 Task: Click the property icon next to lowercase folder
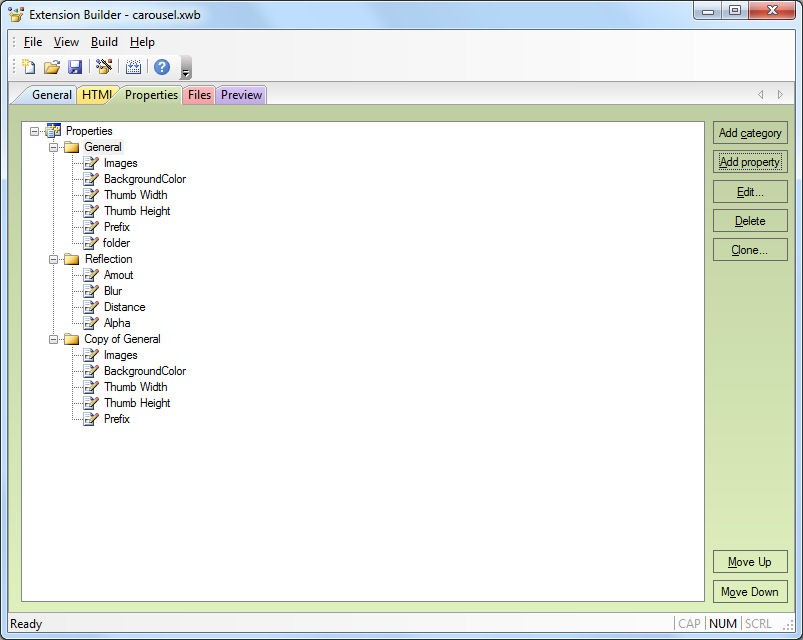91,243
